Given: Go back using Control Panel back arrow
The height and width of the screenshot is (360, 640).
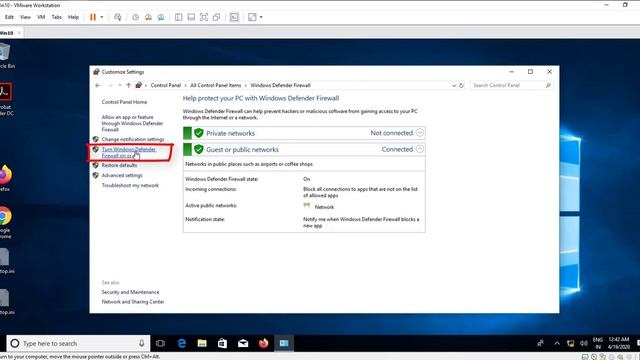Looking at the screenshot, I should (x=98, y=85).
